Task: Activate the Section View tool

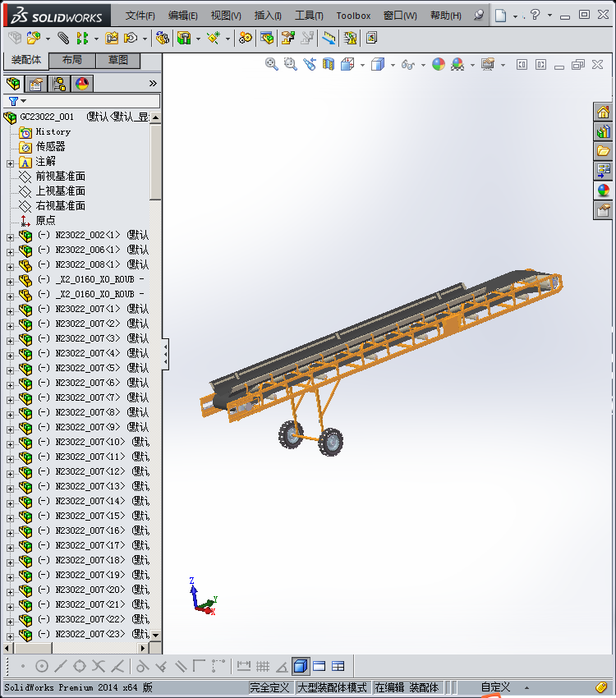Action: [x=329, y=65]
